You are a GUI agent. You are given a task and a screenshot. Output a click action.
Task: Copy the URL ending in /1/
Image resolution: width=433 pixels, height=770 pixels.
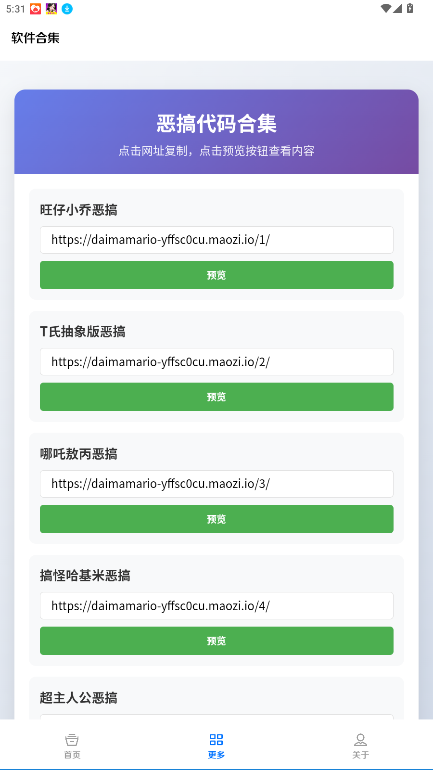216,240
